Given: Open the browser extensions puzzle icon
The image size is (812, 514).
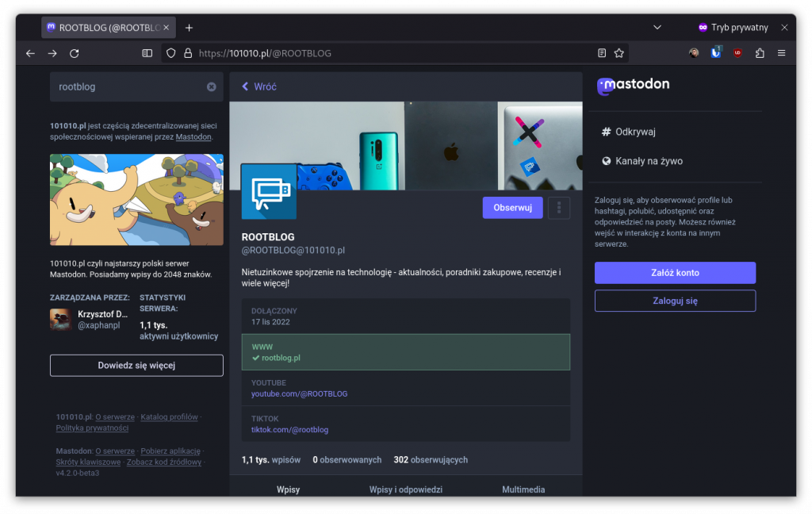Looking at the screenshot, I should pos(758,52).
